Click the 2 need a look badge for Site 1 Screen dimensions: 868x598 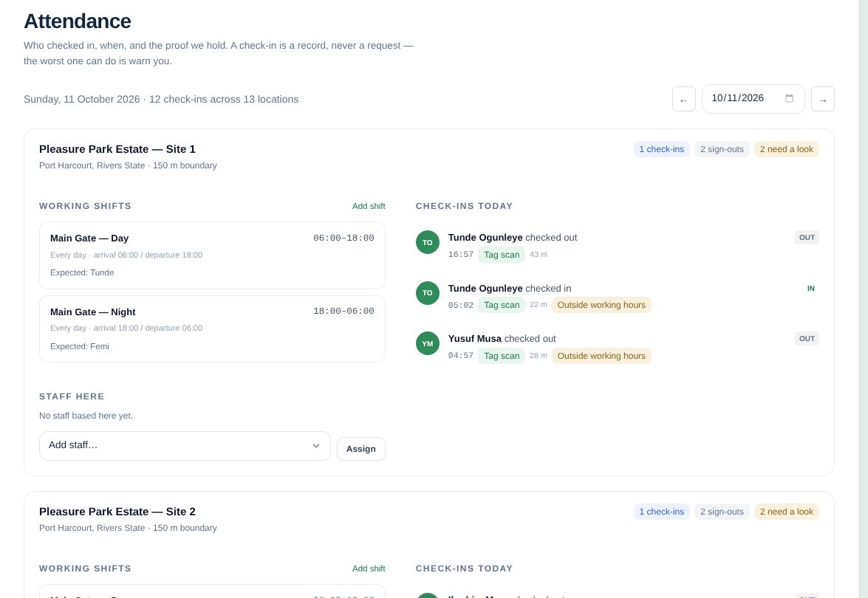click(x=787, y=149)
